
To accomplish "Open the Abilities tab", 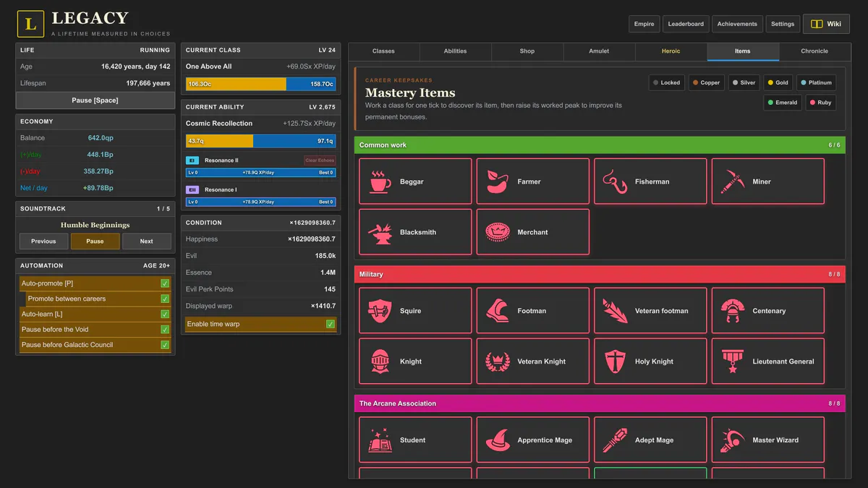I will [455, 51].
